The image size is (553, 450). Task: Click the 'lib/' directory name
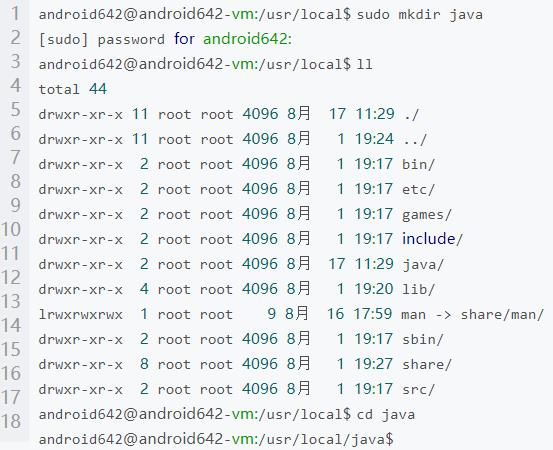(x=418, y=289)
